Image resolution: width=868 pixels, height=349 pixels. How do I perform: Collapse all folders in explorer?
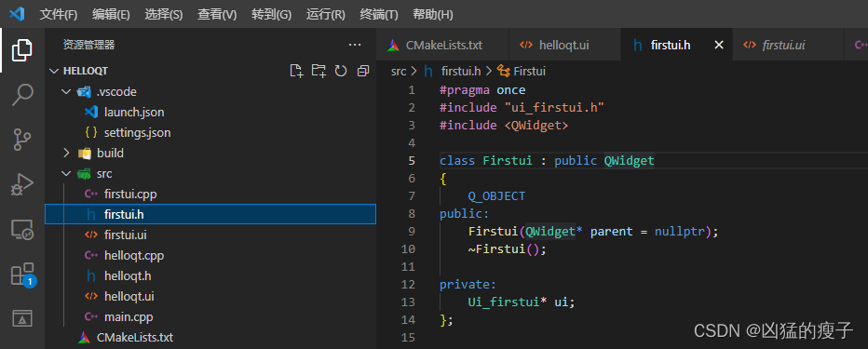point(363,71)
